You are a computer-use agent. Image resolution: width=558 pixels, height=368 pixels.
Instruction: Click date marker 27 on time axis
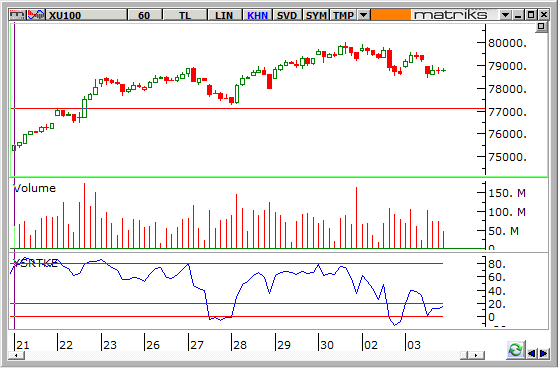[x=197, y=345]
